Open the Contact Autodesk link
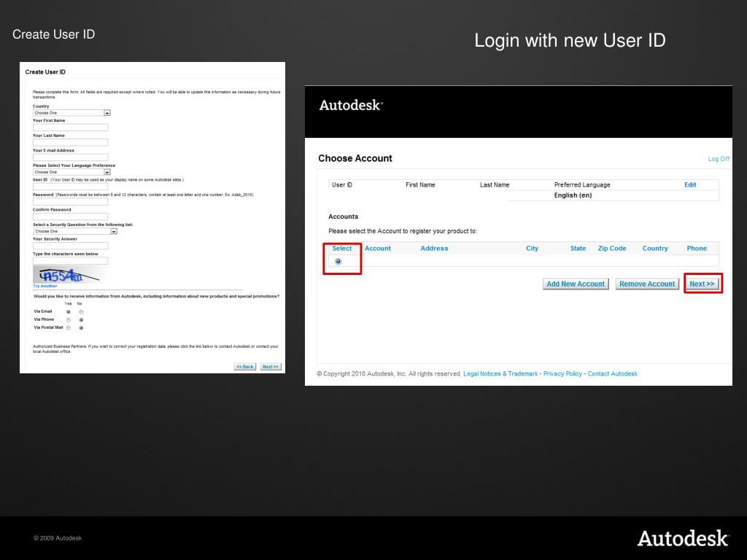 [x=613, y=374]
